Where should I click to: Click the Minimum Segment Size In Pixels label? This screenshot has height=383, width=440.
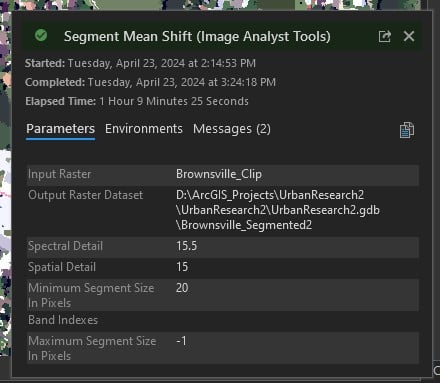91,295
